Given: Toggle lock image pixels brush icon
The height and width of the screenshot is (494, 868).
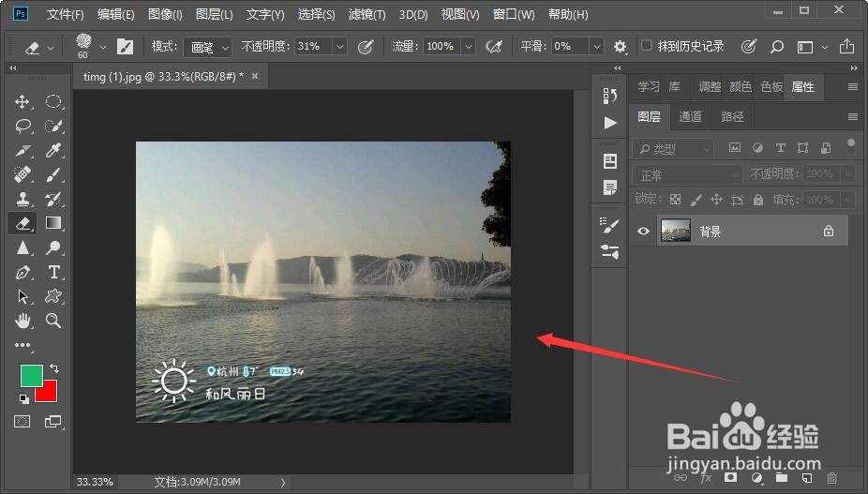Looking at the screenshot, I should [x=696, y=200].
